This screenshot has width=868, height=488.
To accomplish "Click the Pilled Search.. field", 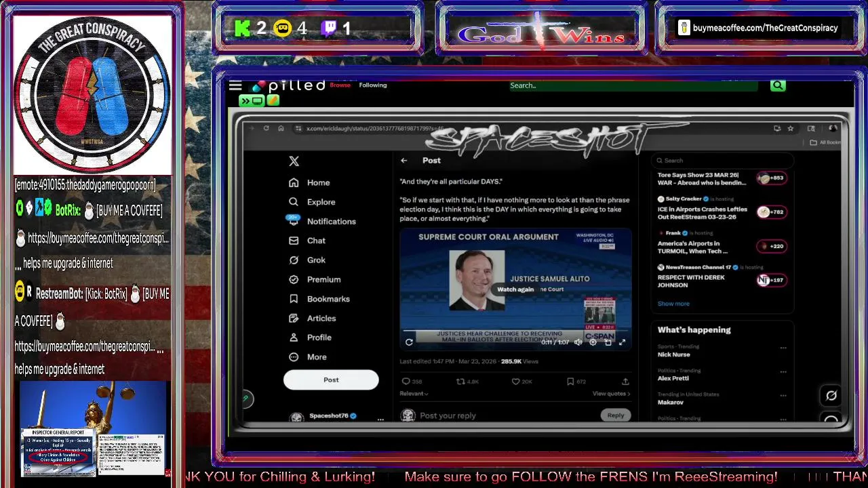I will pos(633,85).
